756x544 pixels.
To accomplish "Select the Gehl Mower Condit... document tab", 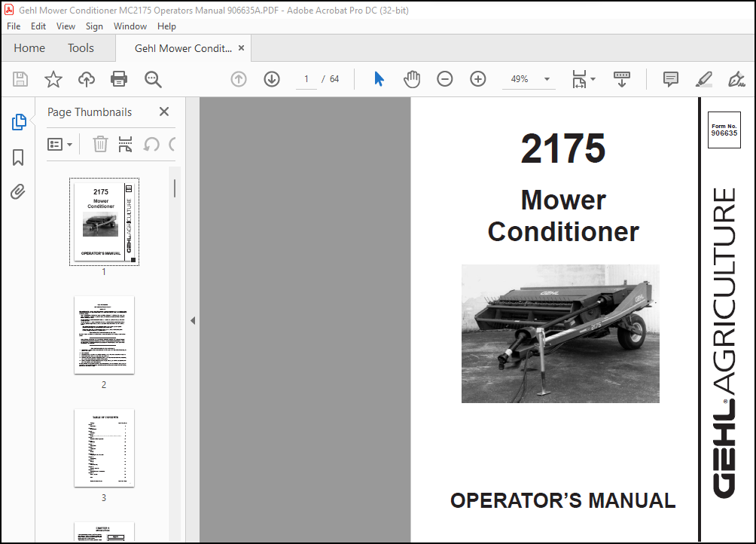I will point(183,48).
